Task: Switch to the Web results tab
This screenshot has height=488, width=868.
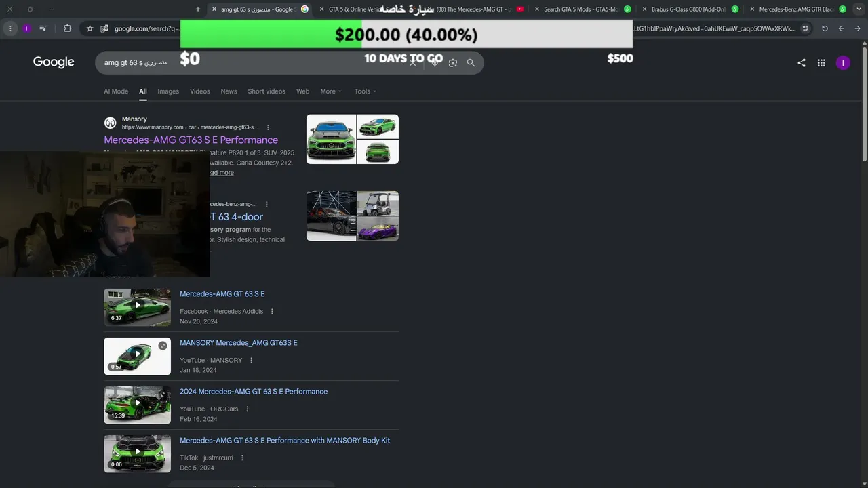Action: (303, 91)
